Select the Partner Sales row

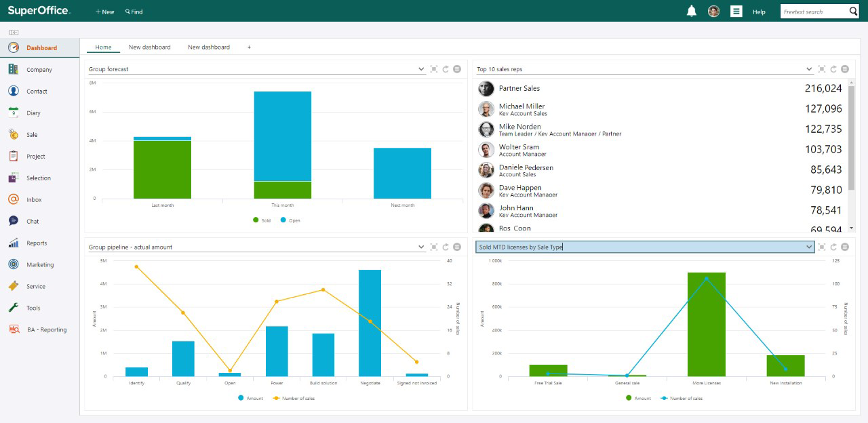click(660, 88)
